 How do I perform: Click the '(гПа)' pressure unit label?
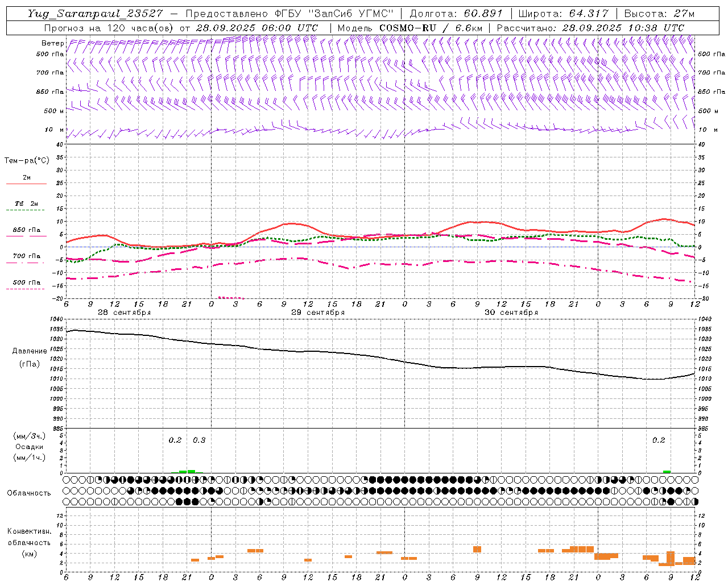tap(30, 364)
